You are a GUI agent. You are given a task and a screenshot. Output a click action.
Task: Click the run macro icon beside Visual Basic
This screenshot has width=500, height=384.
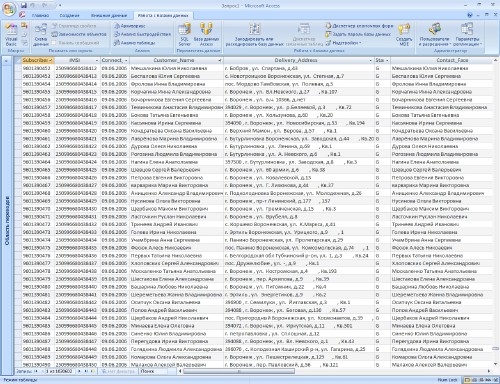point(24,25)
